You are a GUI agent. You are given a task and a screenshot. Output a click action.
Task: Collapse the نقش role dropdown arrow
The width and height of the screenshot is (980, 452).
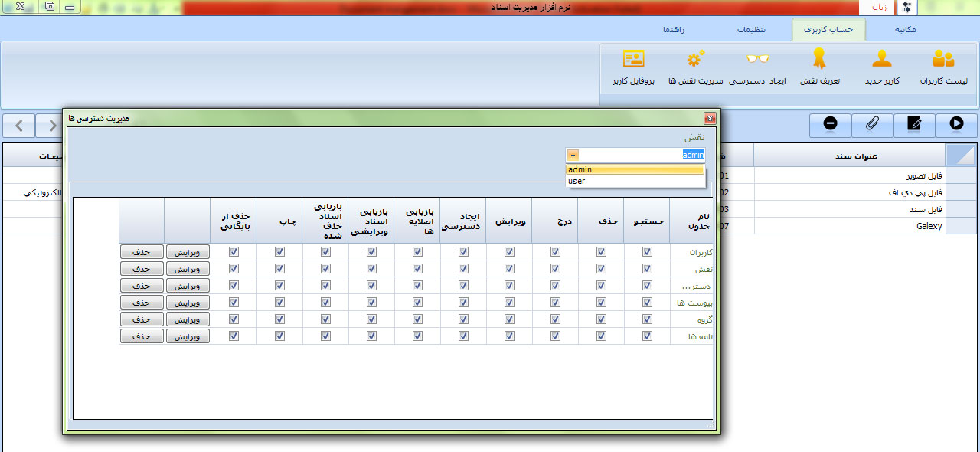(x=573, y=155)
